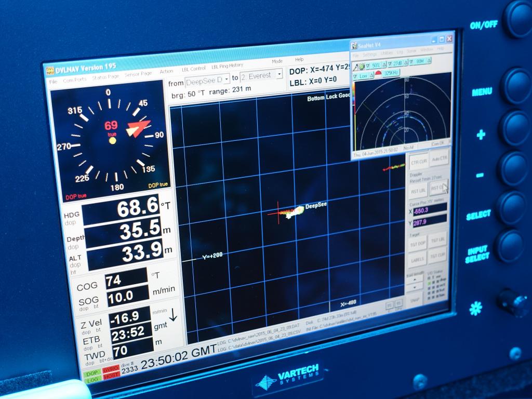Click the green DOP status indicator
This screenshot has width=532, height=399.
coord(92,374)
